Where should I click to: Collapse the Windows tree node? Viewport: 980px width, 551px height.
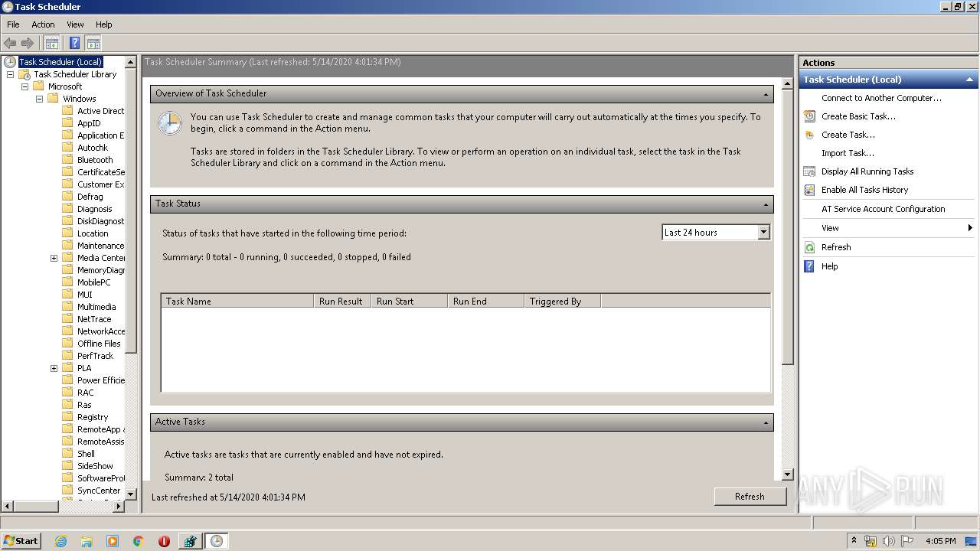[x=39, y=99]
